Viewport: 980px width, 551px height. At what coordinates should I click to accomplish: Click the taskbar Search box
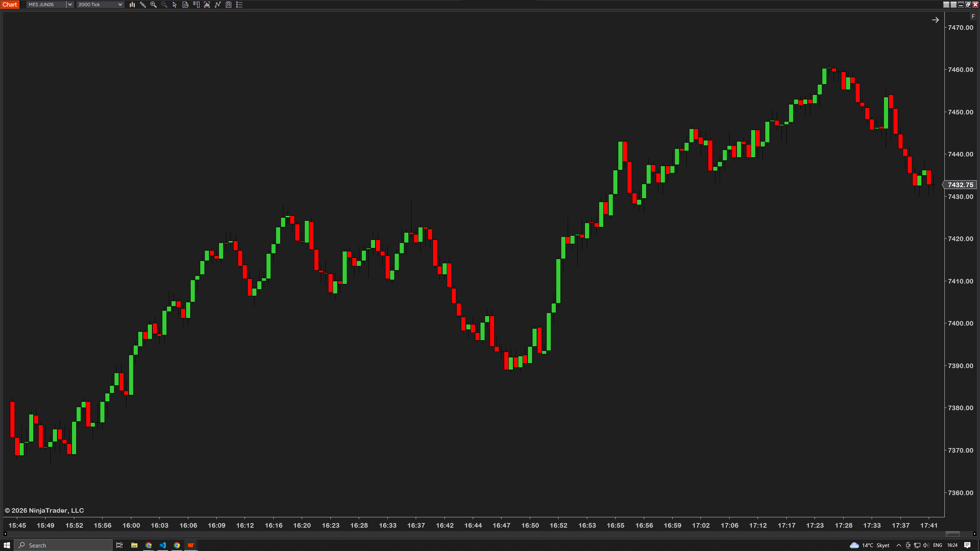tap(64, 545)
